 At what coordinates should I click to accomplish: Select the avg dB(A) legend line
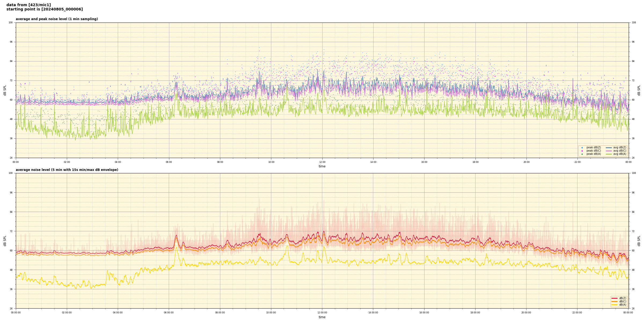point(609,154)
